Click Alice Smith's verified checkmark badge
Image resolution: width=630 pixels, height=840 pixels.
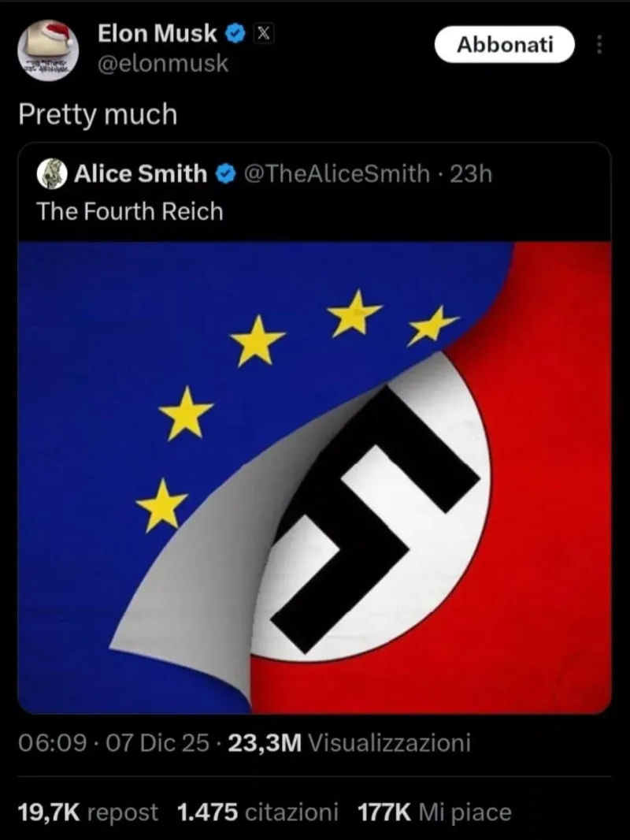[225, 173]
